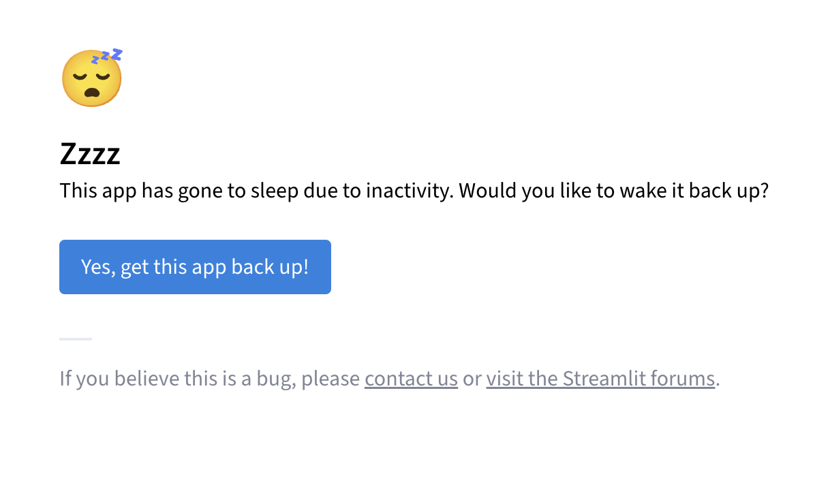Click the word 'please' in the footer
The height and width of the screenshot is (504, 830).
pyautogui.click(x=331, y=379)
